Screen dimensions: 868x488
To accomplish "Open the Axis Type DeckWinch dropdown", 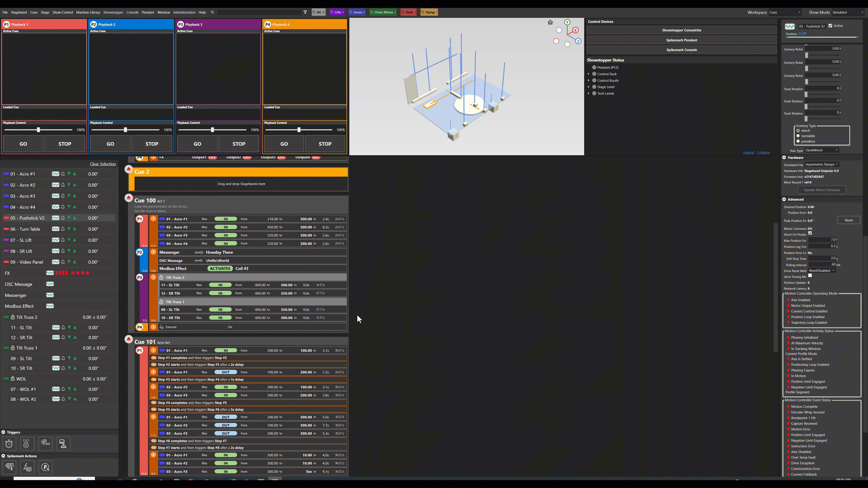I will click(x=822, y=150).
